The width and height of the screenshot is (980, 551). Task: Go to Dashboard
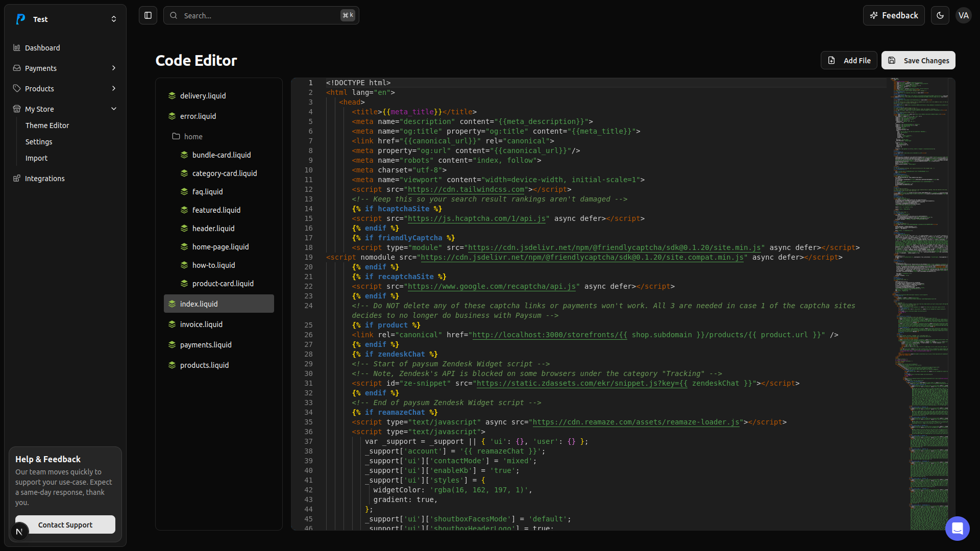click(65, 47)
